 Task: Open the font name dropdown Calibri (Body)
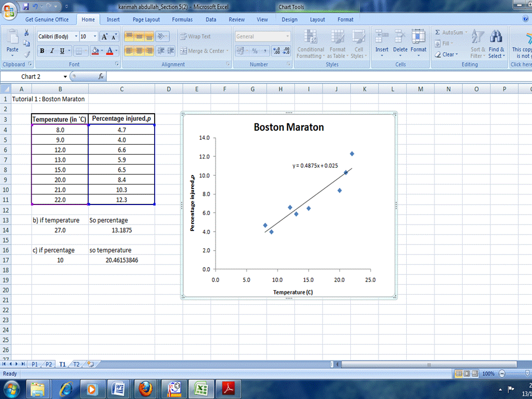76,37
